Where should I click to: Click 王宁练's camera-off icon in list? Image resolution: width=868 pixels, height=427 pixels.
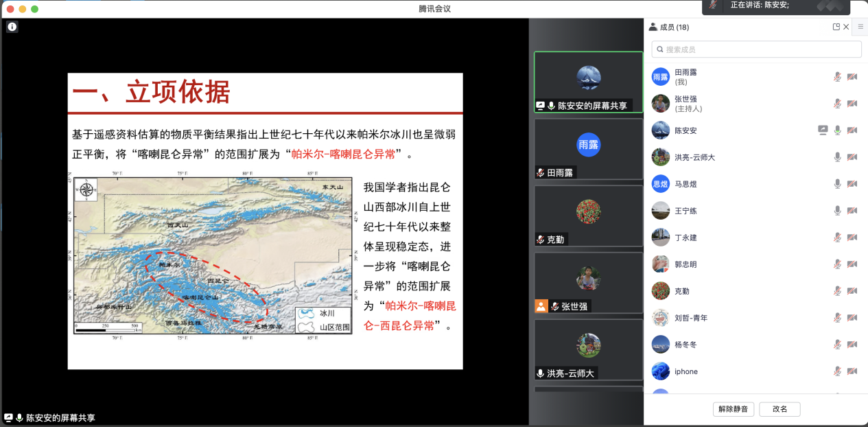[x=852, y=211]
